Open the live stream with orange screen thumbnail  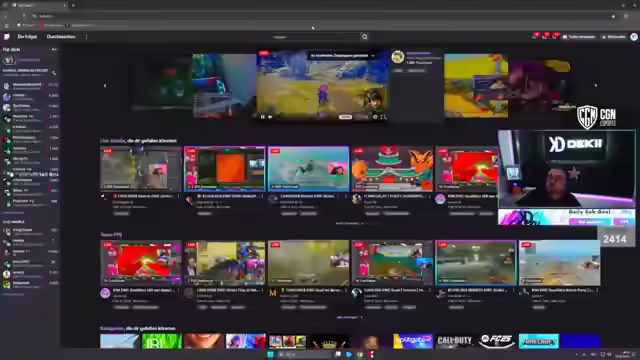225,169
